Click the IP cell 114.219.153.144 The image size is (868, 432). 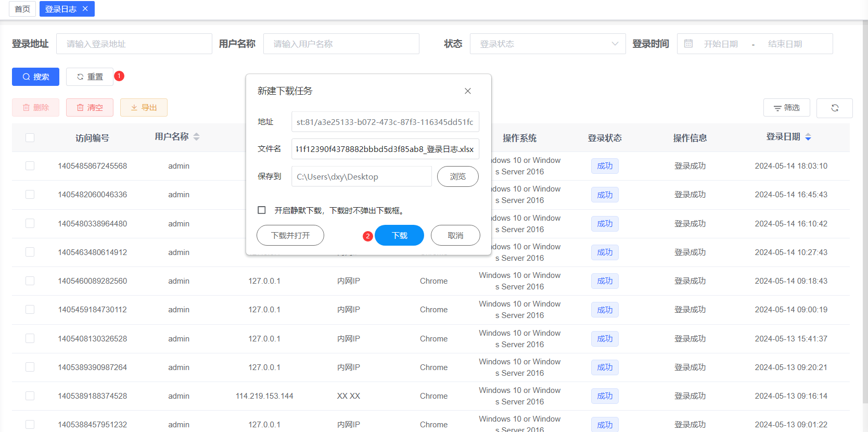[x=264, y=396]
